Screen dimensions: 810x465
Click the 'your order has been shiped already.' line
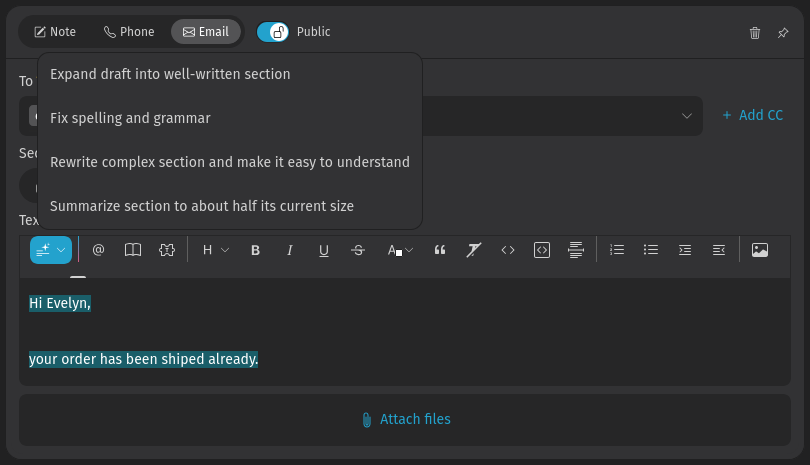point(144,359)
